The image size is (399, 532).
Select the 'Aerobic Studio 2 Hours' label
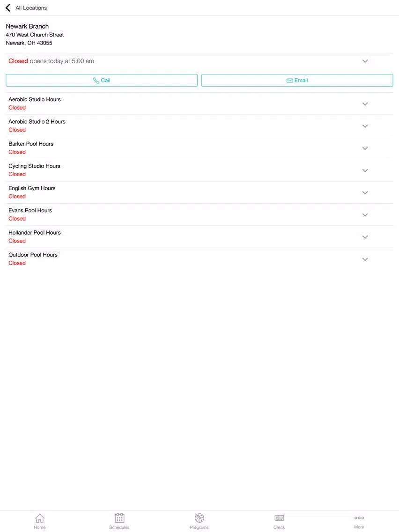[37, 121]
